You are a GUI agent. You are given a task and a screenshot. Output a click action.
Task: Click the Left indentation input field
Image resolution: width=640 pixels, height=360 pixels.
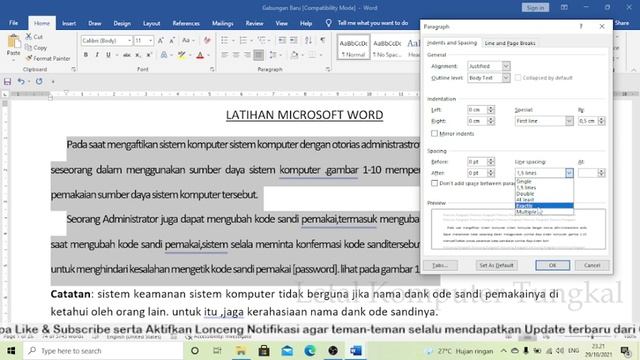477,110
